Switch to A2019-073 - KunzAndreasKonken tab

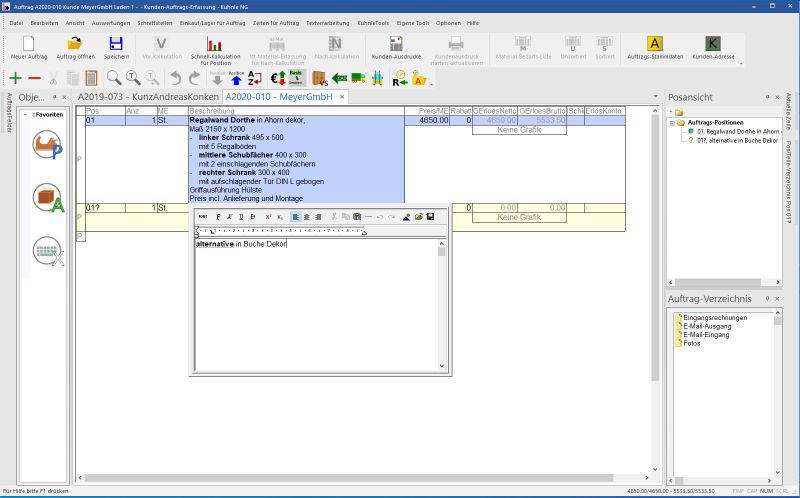pyautogui.click(x=148, y=97)
